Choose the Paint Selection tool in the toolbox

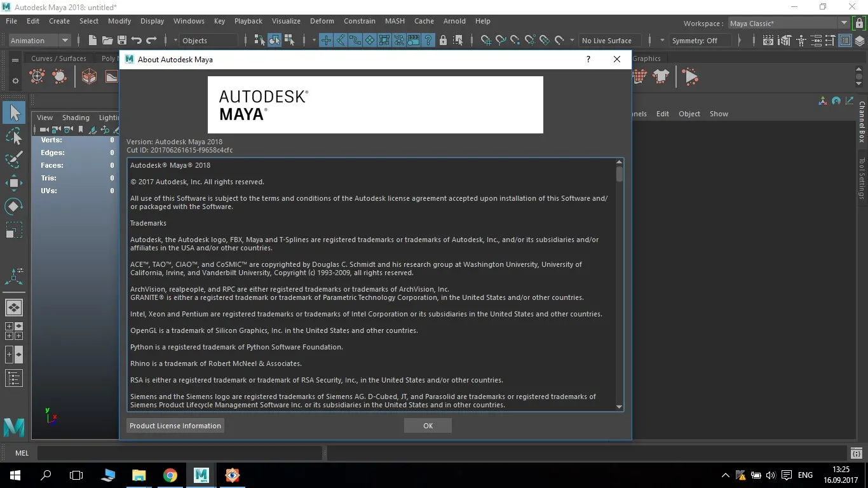click(x=14, y=159)
